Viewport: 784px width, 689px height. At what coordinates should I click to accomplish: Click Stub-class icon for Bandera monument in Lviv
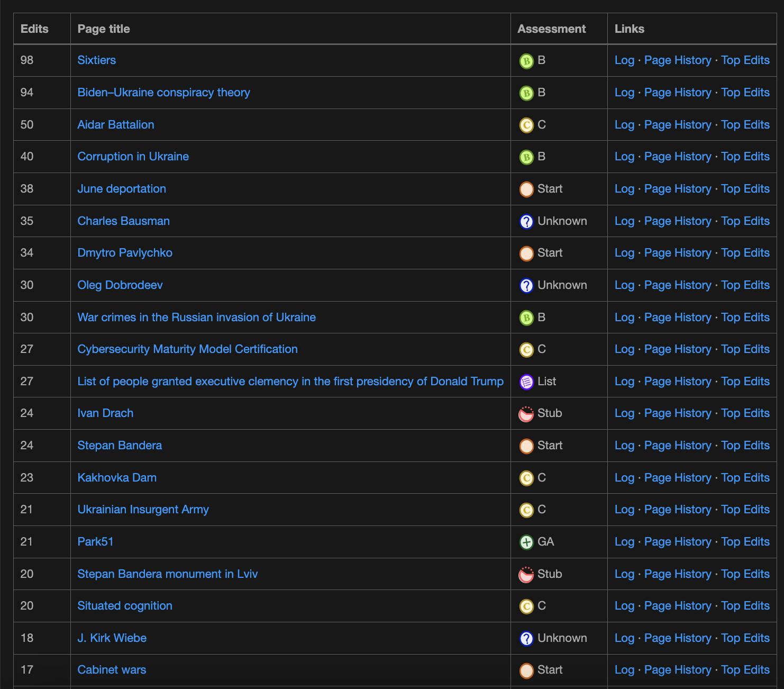click(x=526, y=575)
